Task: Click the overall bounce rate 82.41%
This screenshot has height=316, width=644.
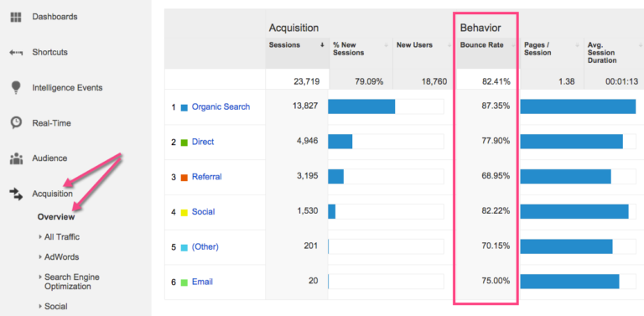Action: coord(496,81)
